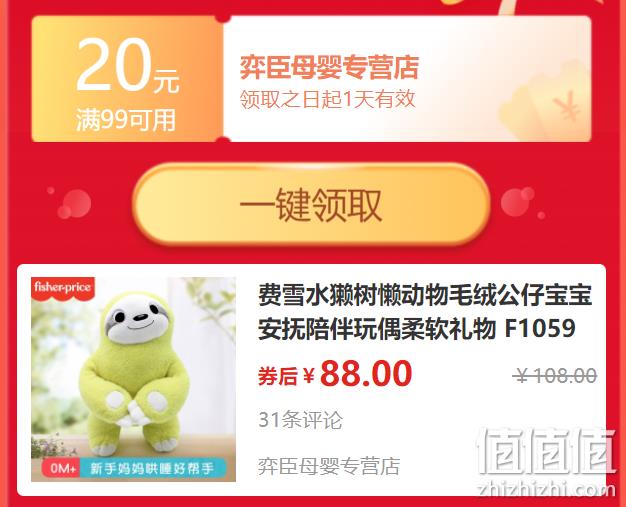Open the zhizhizhi.com watermark link
This screenshot has height=507, width=626.
pyautogui.click(x=546, y=489)
